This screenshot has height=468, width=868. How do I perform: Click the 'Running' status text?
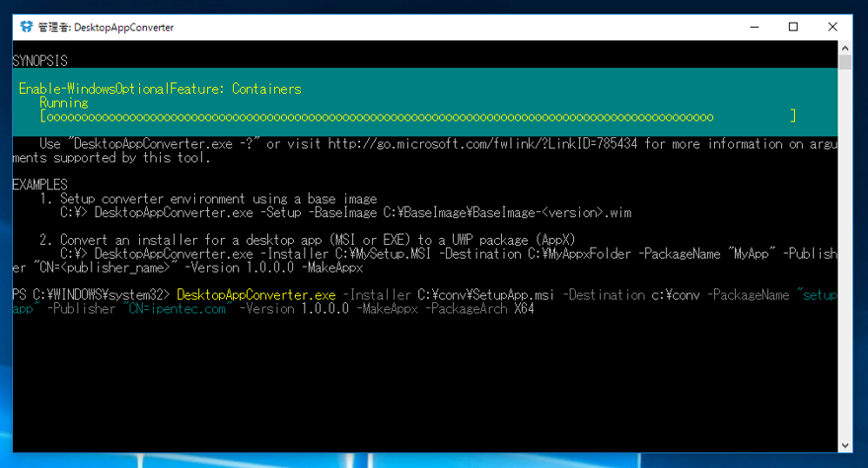(x=64, y=103)
